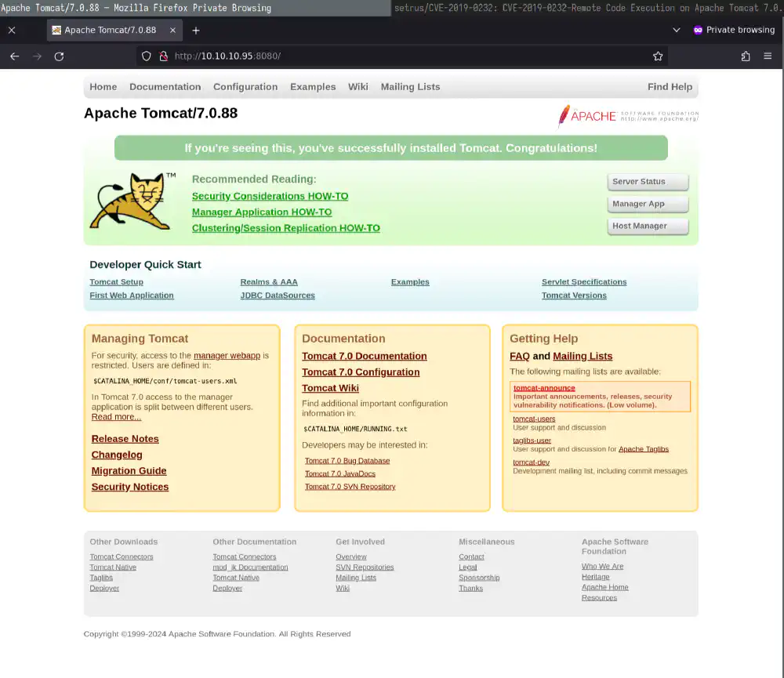Click the padlock site security icon
The width and height of the screenshot is (784, 678).
pyautogui.click(x=163, y=56)
